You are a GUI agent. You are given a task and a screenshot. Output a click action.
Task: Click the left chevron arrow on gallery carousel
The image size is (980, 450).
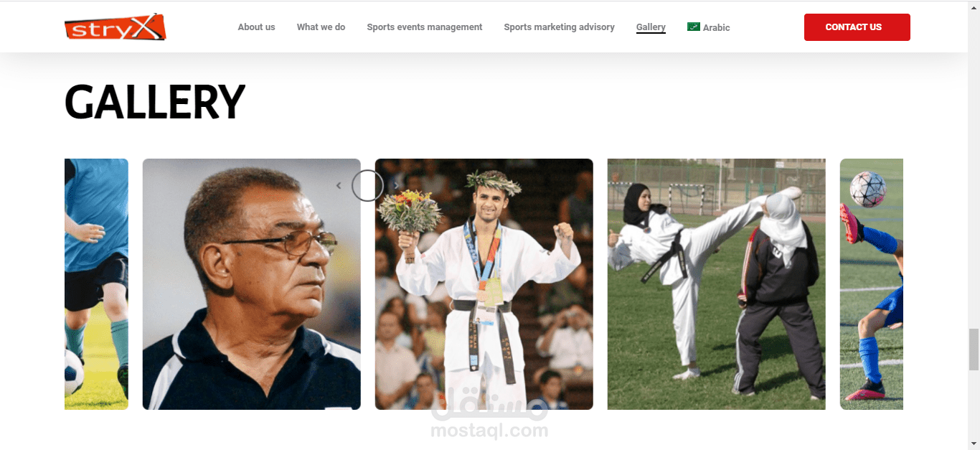click(339, 185)
